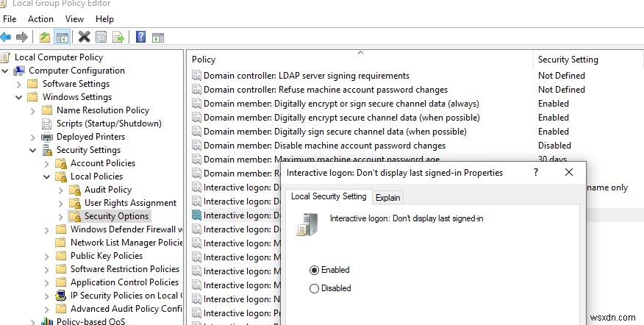Switch to the Explain tab
644x325 pixels.
pos(388,197)
